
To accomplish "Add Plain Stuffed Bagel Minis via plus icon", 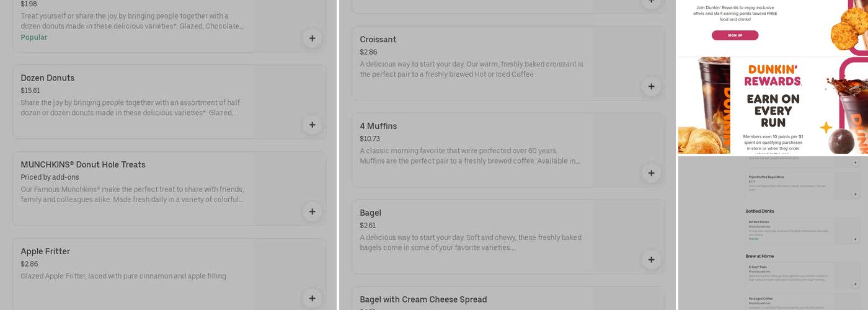I will (855, 194).
